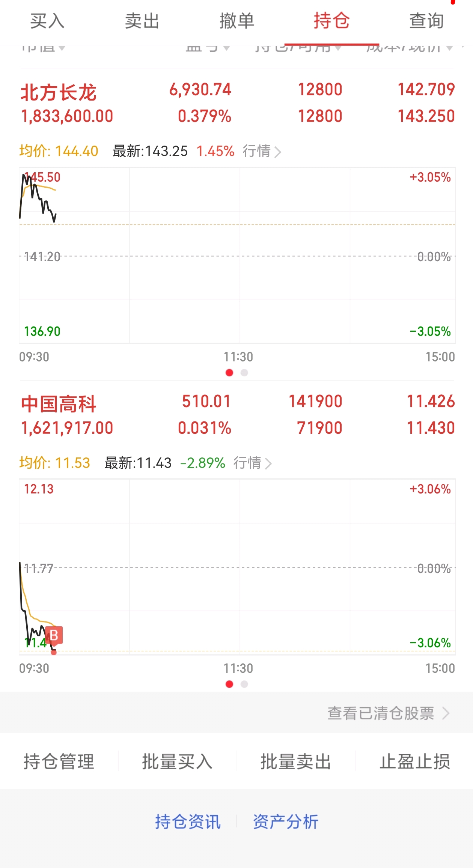Image resolution: width=473 pixels, height=868 pixels.
Task: Select first red page dot under 北方长龙 chart
Action: (229, 373)
